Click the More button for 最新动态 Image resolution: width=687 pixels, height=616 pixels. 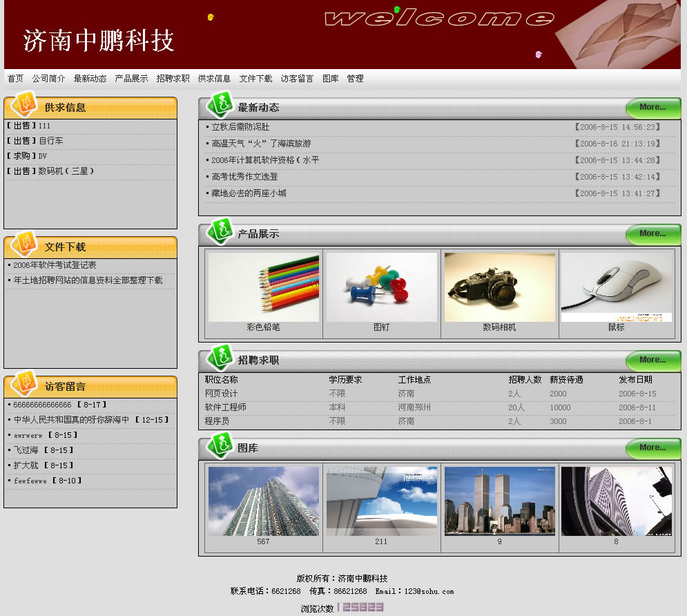652,108
